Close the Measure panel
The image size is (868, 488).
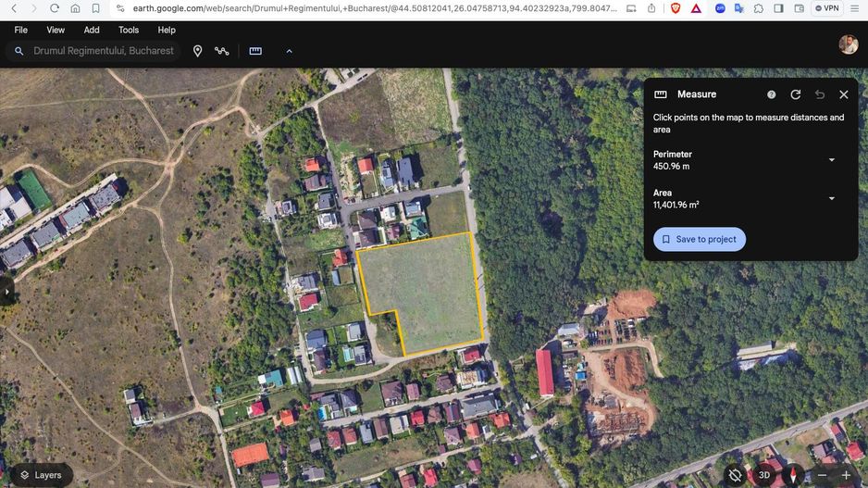click(844, 94)
